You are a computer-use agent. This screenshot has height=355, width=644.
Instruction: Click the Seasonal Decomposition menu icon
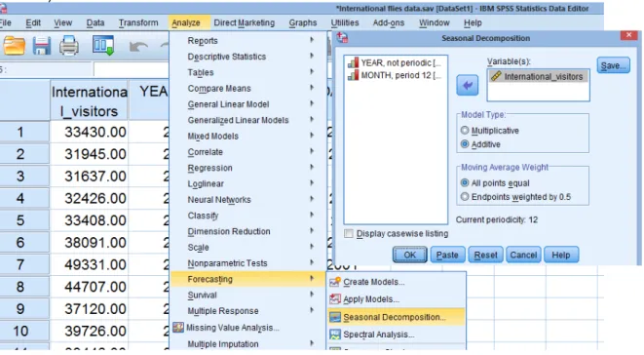click(x=335, y=317)
